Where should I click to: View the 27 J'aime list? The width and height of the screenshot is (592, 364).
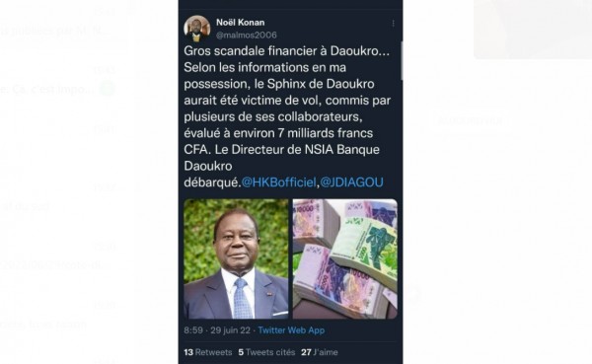coord(320,352)
